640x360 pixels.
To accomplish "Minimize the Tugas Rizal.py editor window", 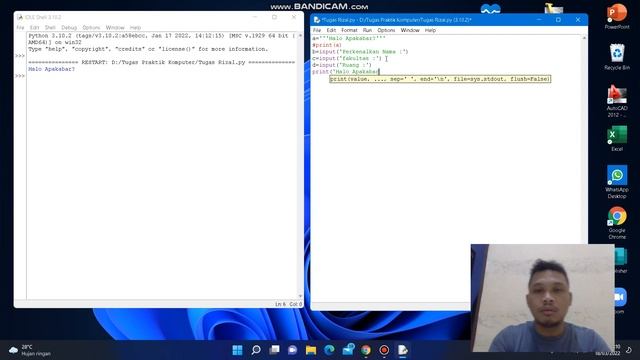I will 539,20.
